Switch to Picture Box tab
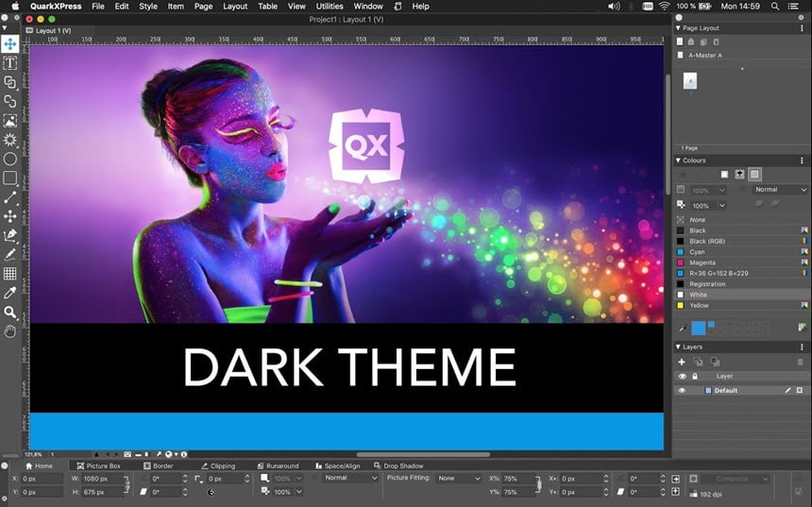 pyautogui.click(x=98, y=465)
